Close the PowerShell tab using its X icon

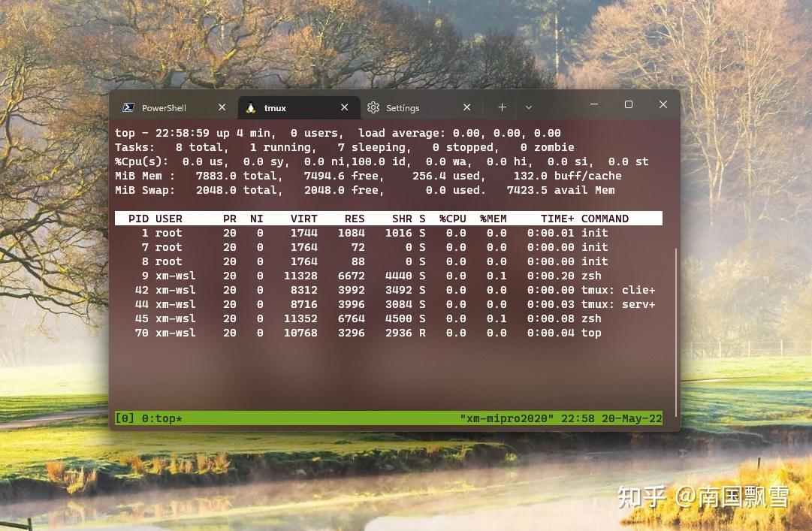pyautogui.click(x=222, y=107)
